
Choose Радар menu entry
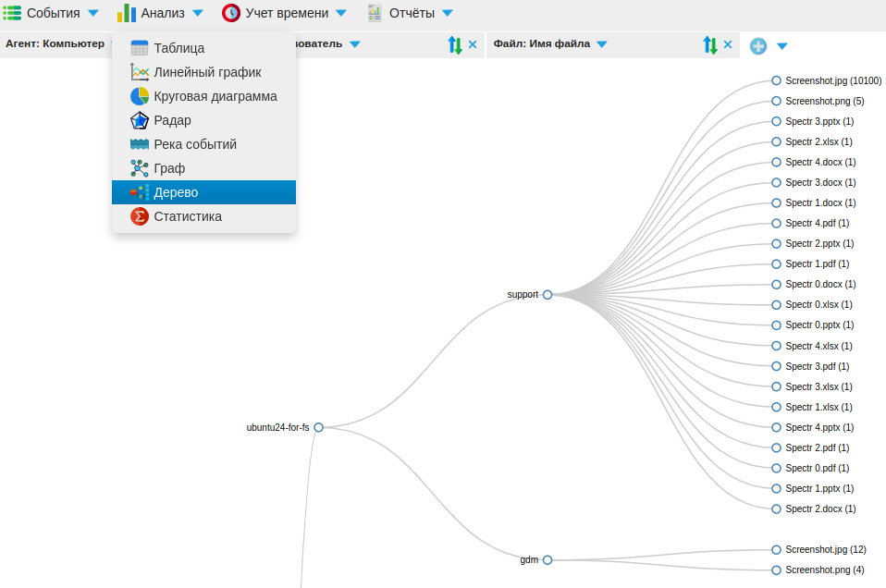point(203,120)
